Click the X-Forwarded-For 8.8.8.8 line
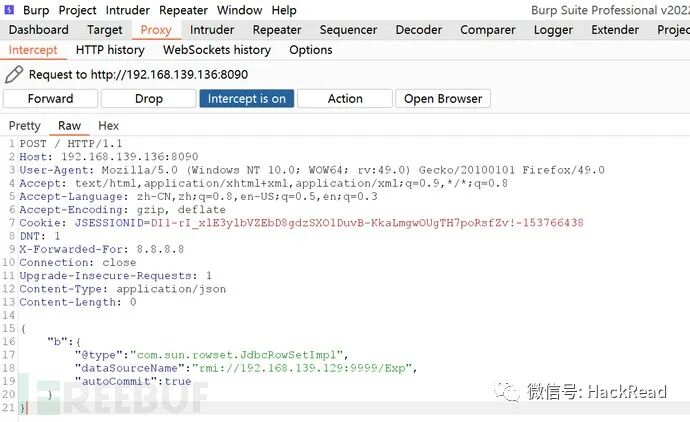 click(102, 250)
